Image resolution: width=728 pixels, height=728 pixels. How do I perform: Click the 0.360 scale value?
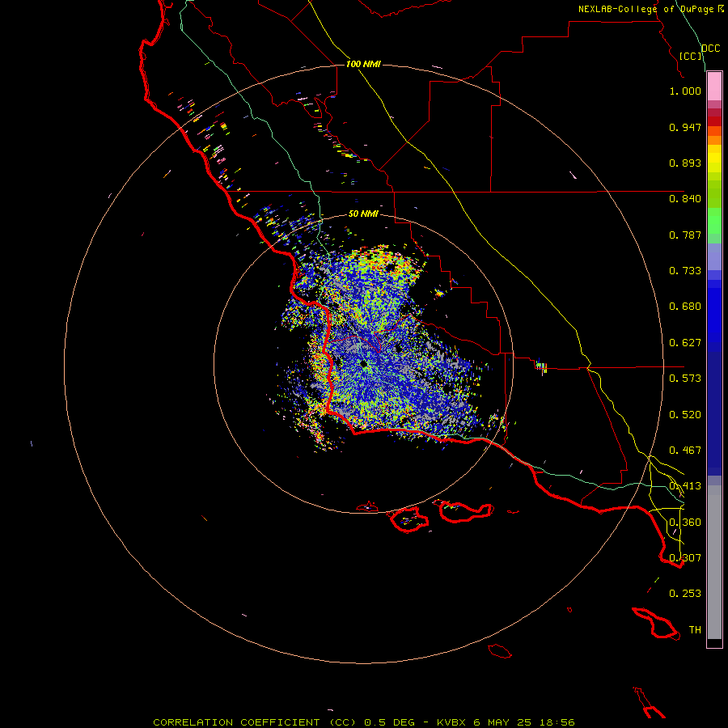coord(685,523)
